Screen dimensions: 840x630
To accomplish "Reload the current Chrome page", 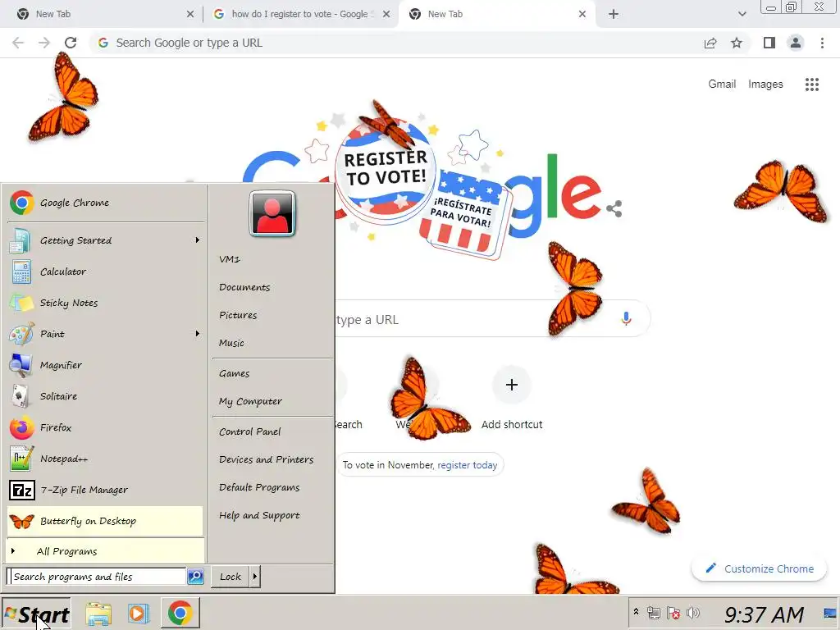I will click(71, 43).
